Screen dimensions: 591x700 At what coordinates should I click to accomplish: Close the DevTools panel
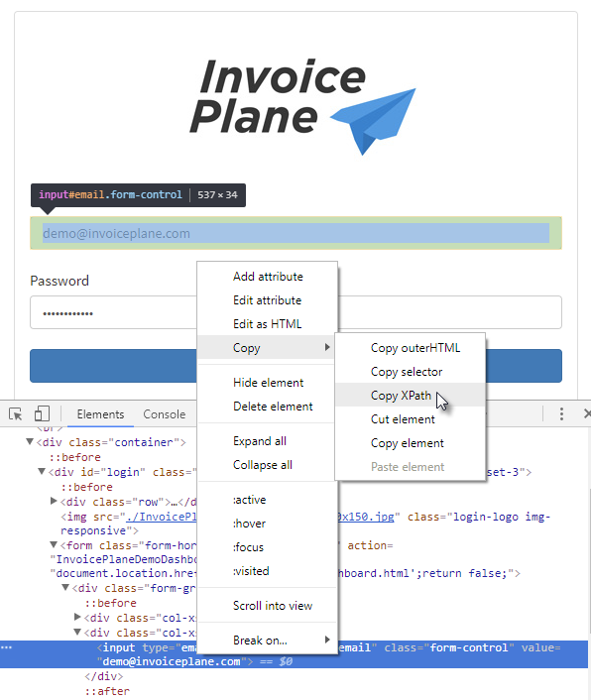pyautogui.click(x=586, y=413)
